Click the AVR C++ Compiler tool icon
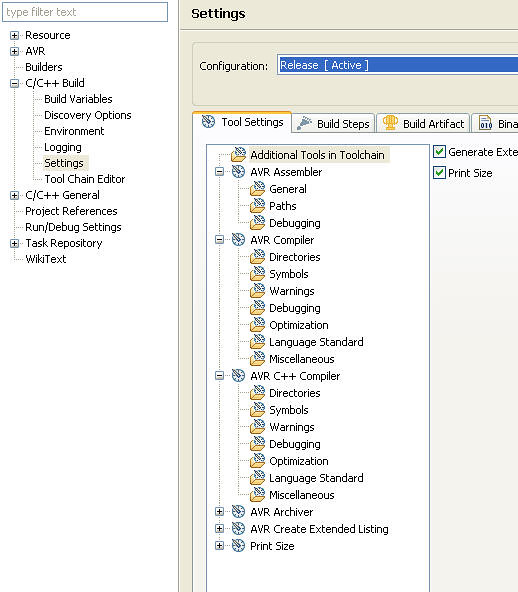 (x=238, y=376)
